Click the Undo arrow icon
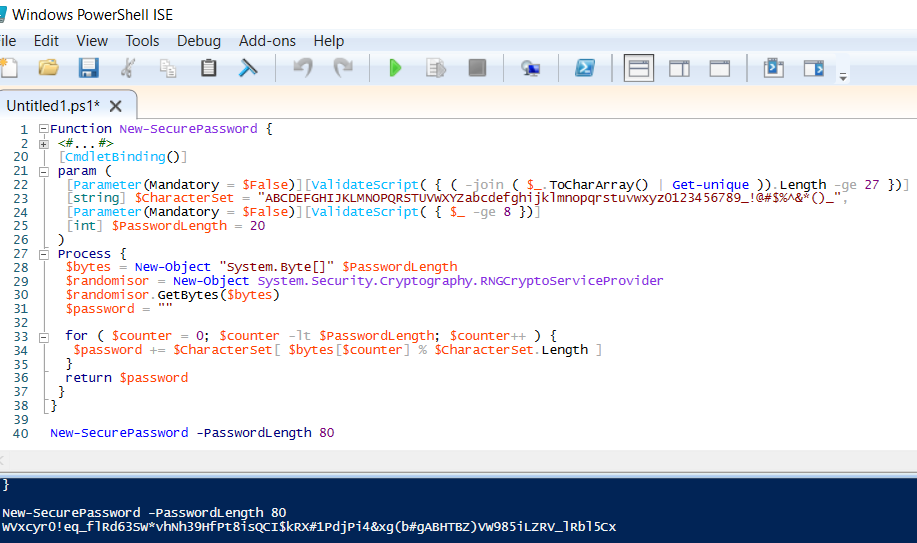 [x=303, y=68]
